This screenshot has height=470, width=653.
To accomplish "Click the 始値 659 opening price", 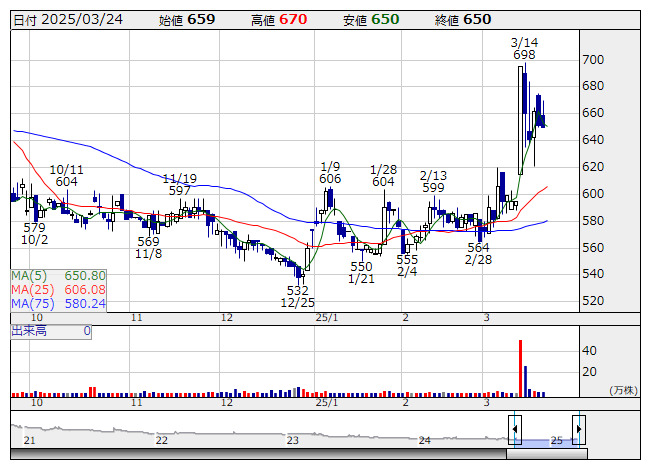I will tap(187, 20).
